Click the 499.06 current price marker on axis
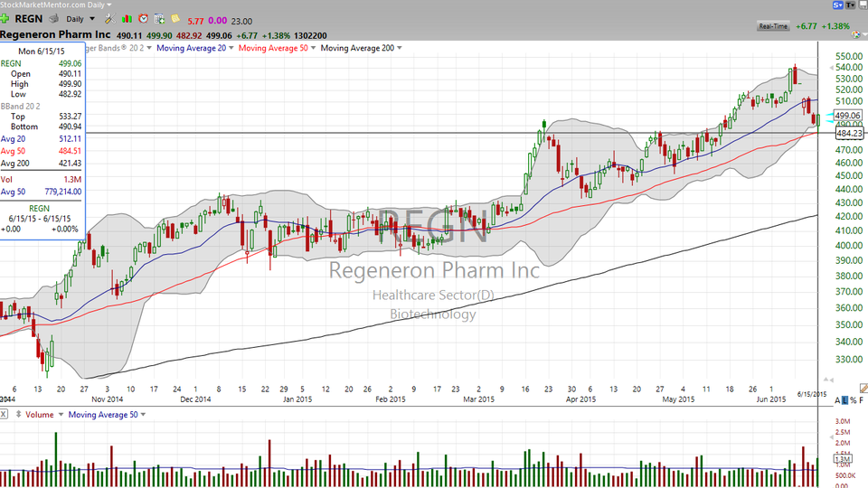The width and height of the screenshot is (868, 488). click(847, 116)
